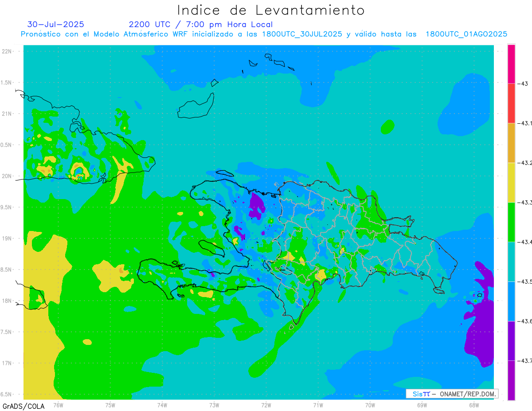The width and height of the screenshot is (532, 411).
Task: Click the "-43.5" color bar value
Action: 525,282
